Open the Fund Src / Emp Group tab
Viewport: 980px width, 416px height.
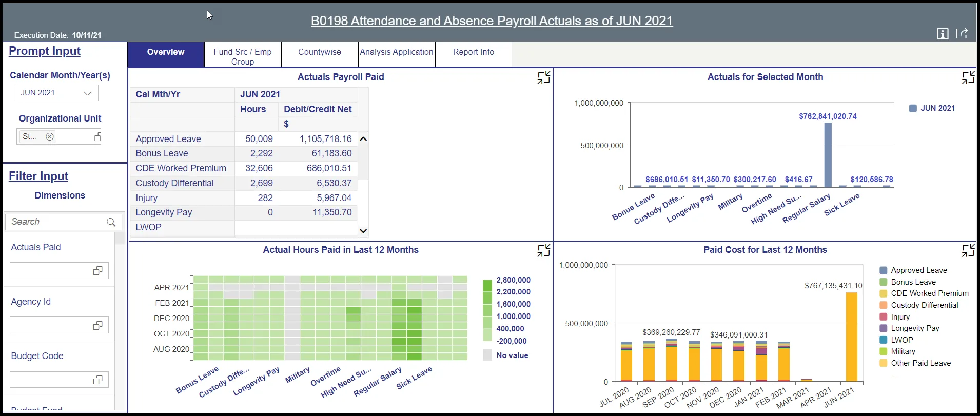tap(243, 56)
